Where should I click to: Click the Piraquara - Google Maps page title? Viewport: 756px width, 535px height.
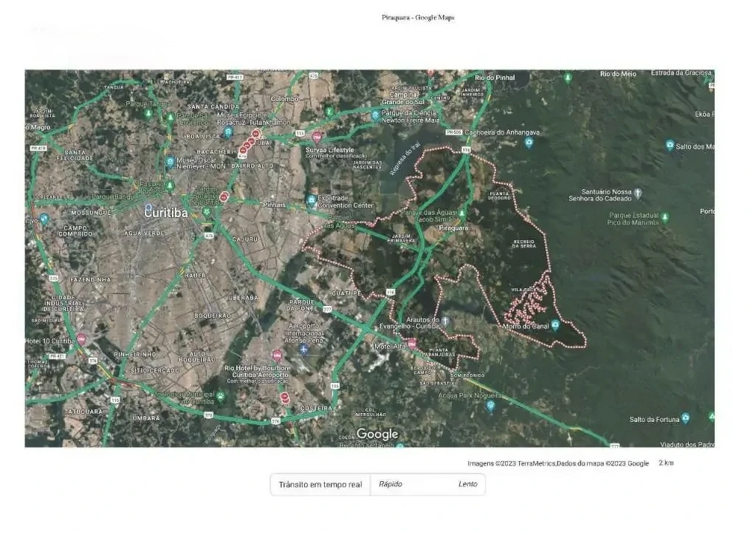(418, 18)
